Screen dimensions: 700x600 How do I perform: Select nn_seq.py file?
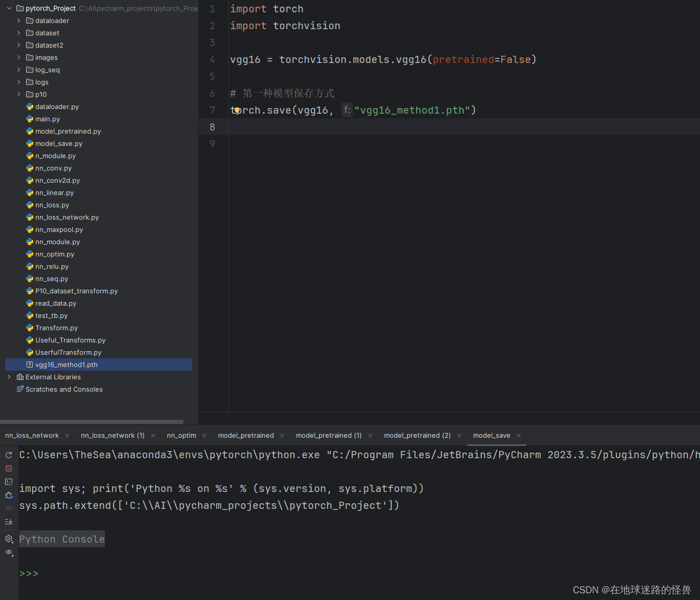click(x=51, y=278)
